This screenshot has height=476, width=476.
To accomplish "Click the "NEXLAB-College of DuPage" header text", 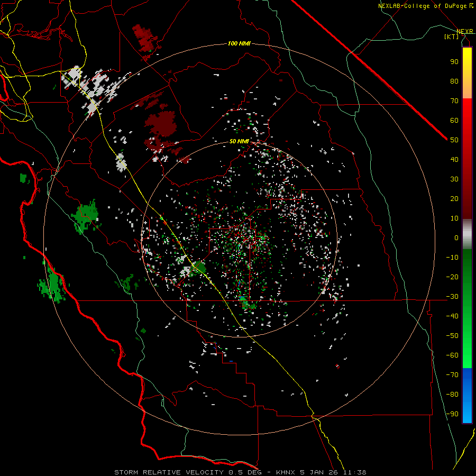I will pyautogui.click(x=423, y=6).
